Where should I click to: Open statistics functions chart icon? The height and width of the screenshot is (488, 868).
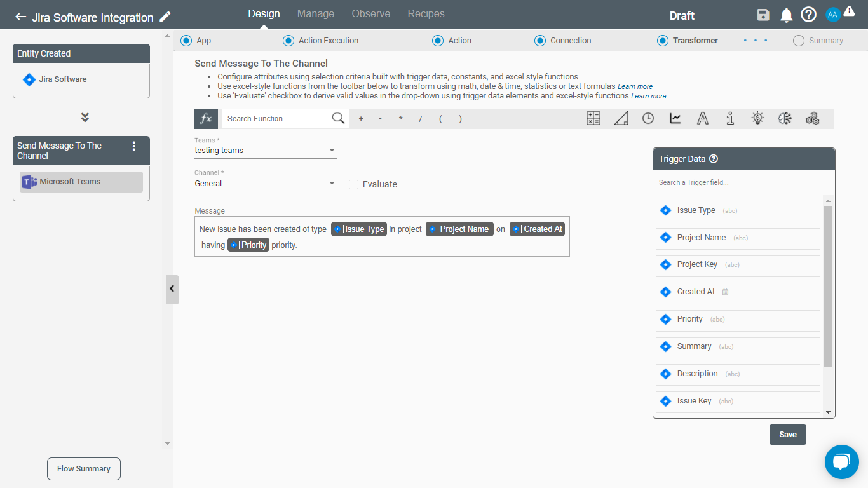(675, 118)
